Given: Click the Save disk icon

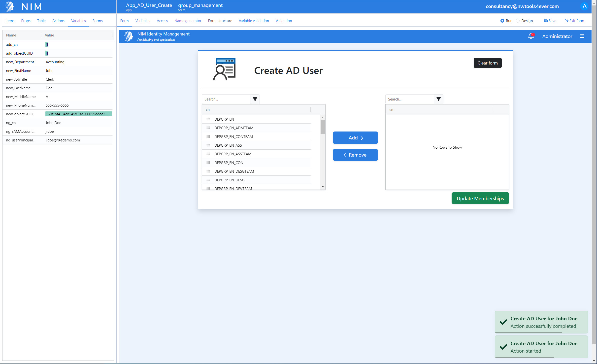Looking at the screenshot, I should [546, 21].
